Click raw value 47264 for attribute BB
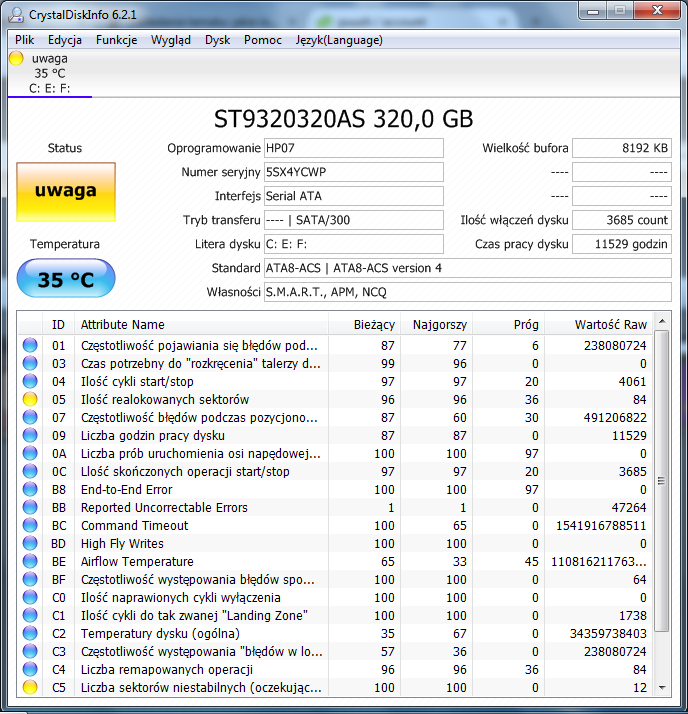The height and width of the screenshot is (714, 688). [629, 507]
